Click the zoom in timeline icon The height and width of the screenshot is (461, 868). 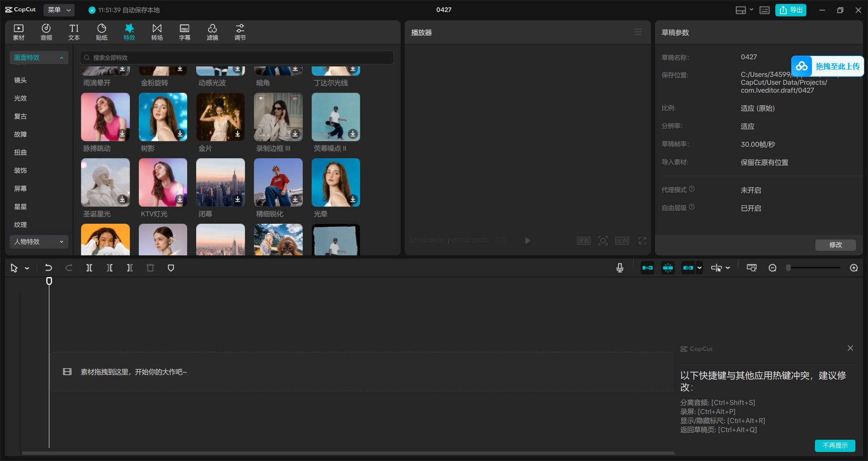854,268
